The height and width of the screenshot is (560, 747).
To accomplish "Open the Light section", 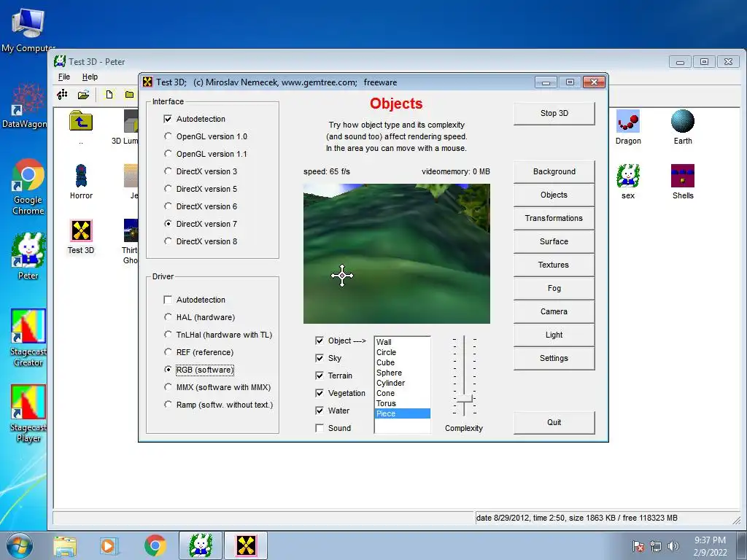I will coord(554,335).
